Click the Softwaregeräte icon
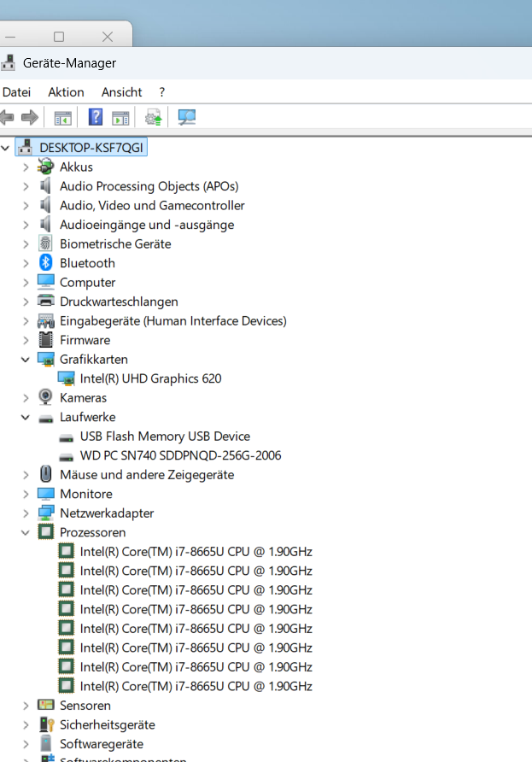 coord(45,743)
